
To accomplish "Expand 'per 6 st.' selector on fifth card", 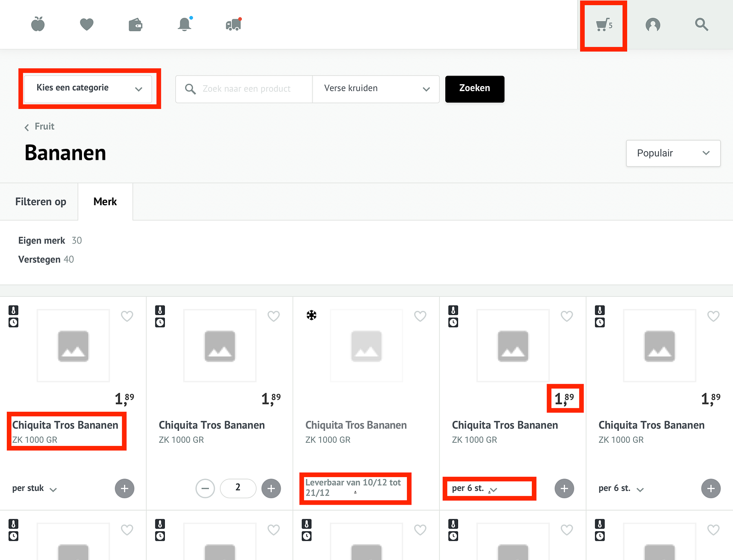I will pyautogui.click(x=621, y=489).
